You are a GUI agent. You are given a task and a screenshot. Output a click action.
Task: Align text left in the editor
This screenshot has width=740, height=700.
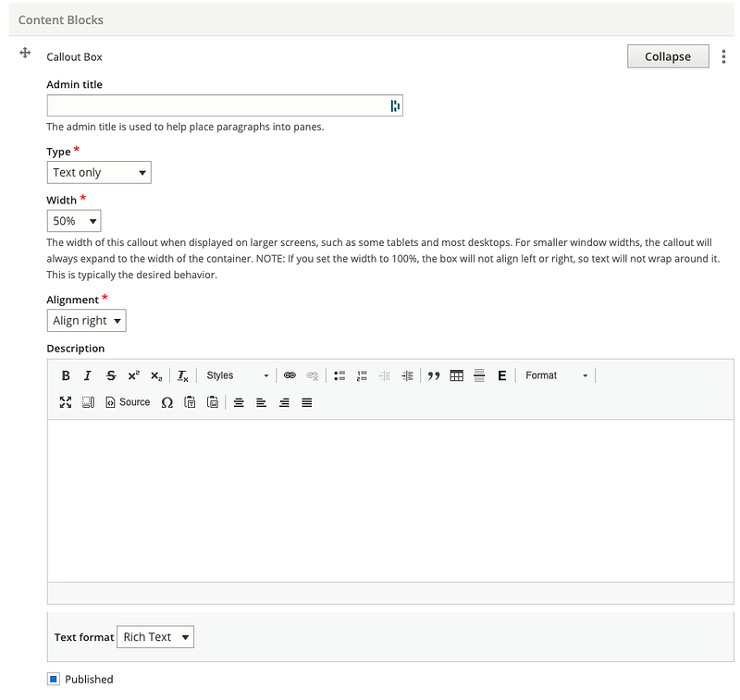coord(262,402)
